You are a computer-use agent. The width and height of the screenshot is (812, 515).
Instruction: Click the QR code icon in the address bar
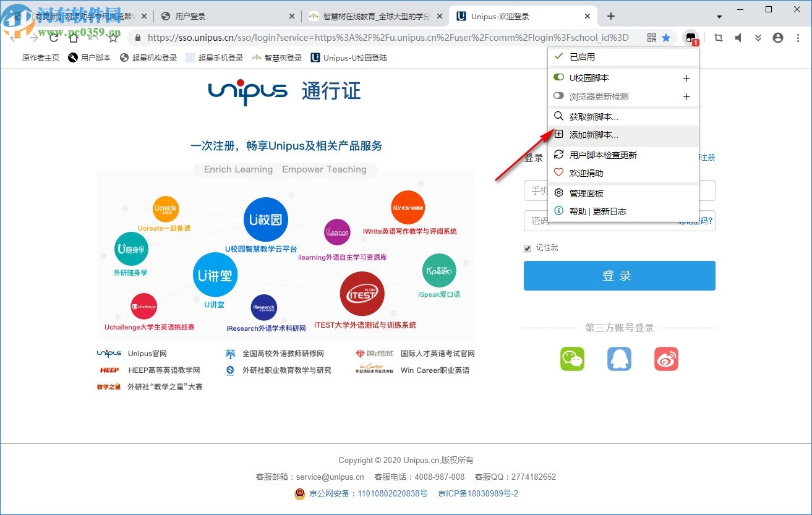pyautogui.click(x=651, y=38)
